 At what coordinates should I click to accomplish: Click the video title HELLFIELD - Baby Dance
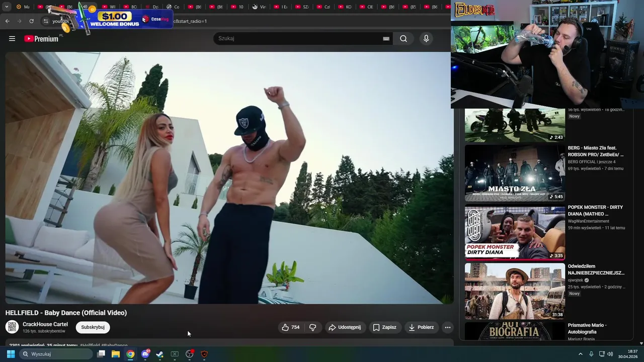click(x=66, y=313)
